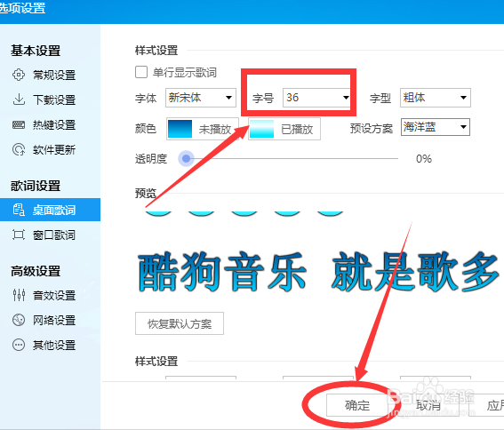Click the 透明度 slider handle
Viewport: 504px width, 430px height.
(186, 158)
